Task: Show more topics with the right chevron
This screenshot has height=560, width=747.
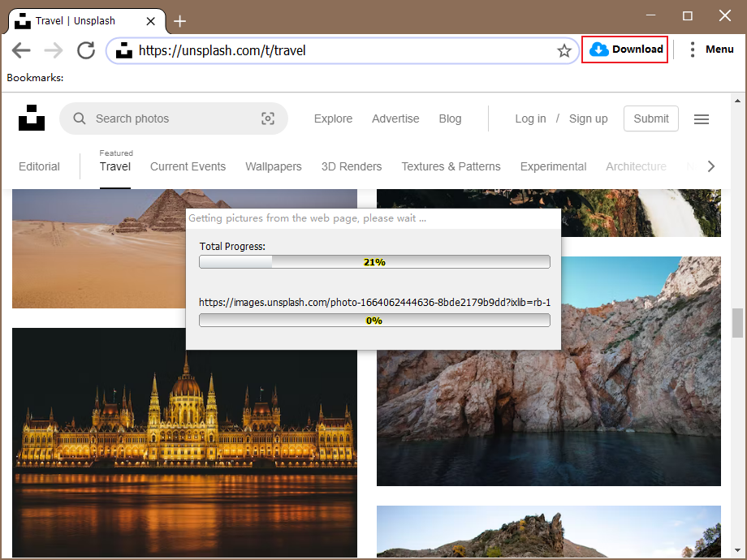Action: click(x=710, y=166)
